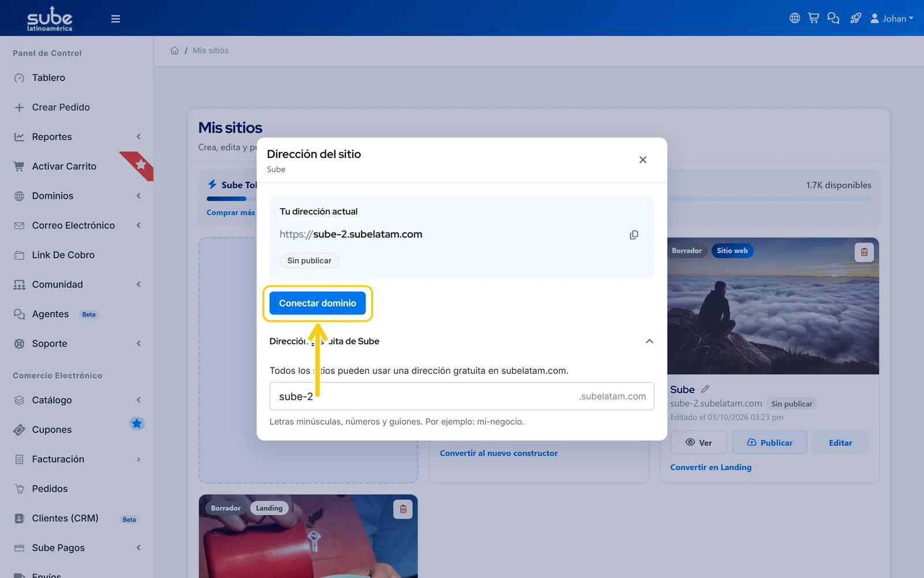The image size is (924, 578).
Task: Copy the current site address
Action: point(634,235)
